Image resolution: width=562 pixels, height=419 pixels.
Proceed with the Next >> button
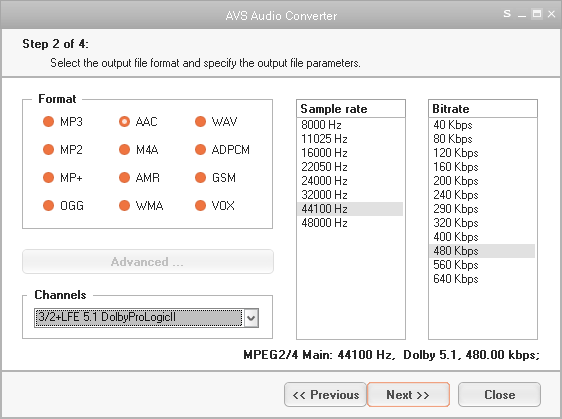click(x=408, y=395)
